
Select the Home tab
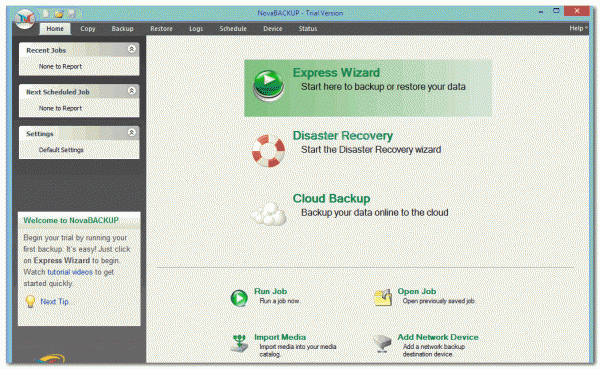tap(55, 29)
